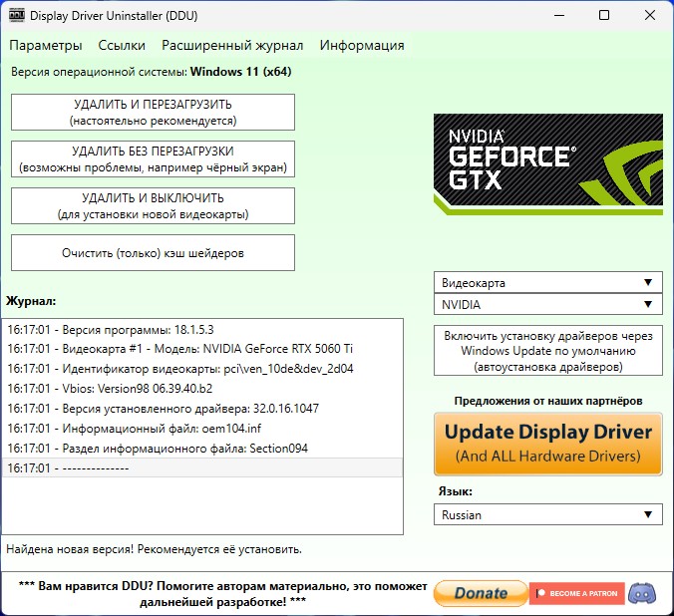
Task: Enable driver install via Windows Update button
Action: pyautogui.click(x=548, y=351)
